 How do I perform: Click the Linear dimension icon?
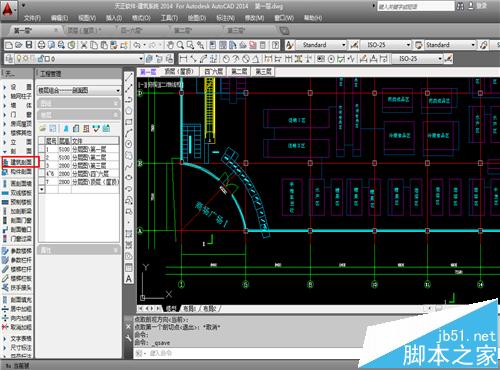(183, 59)
